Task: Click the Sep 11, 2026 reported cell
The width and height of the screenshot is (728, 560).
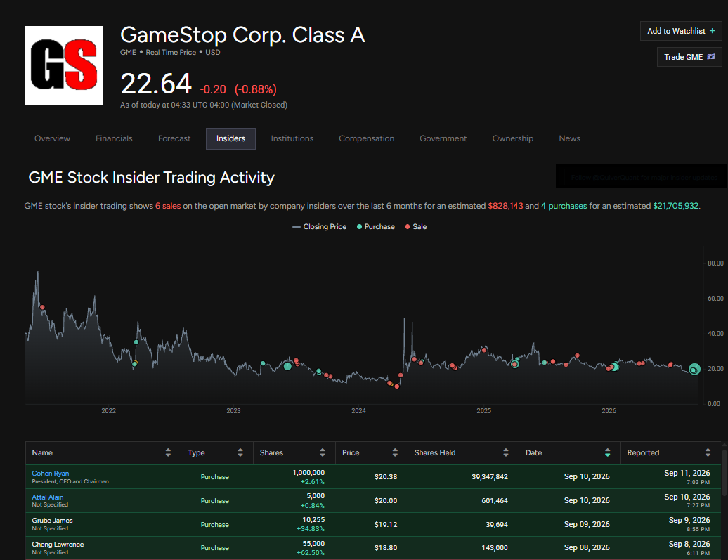Action: click(x=687, y=473)
